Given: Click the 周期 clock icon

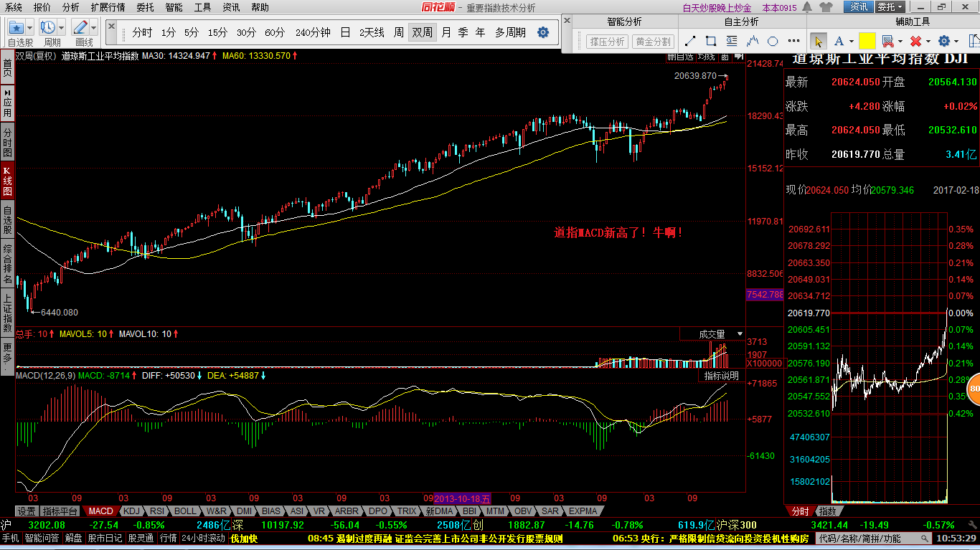Looking at the screenshot, I should pos(48,27).
